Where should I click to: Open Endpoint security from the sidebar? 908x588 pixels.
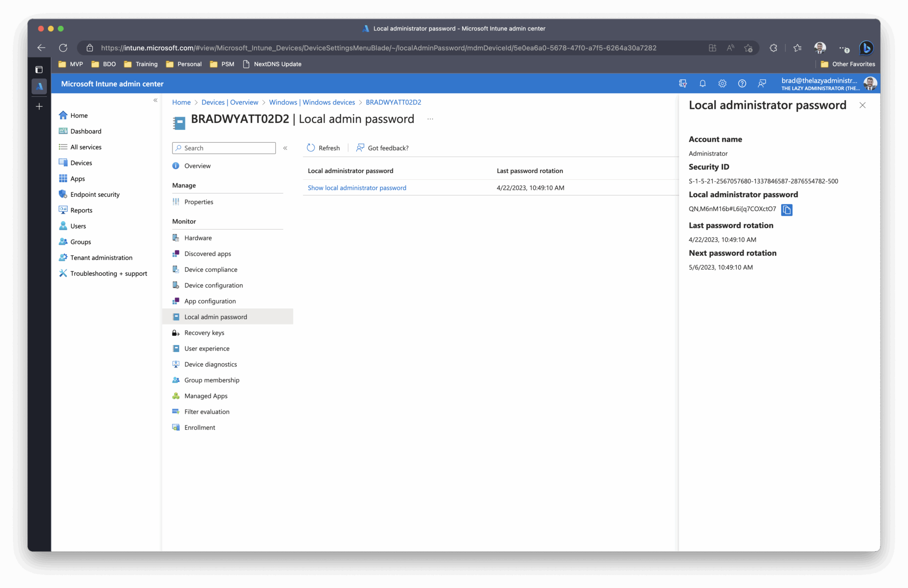pyautogui.click(x=95, y=194)
